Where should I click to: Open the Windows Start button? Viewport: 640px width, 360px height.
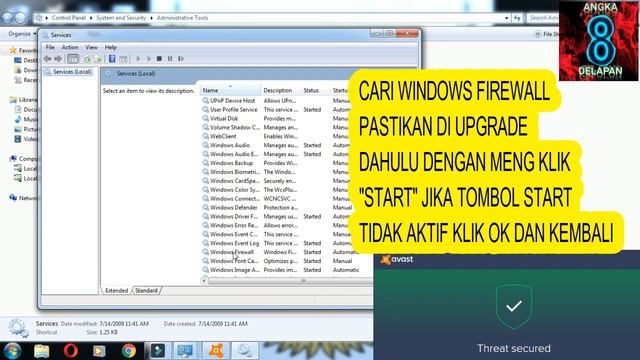[12, 351]
